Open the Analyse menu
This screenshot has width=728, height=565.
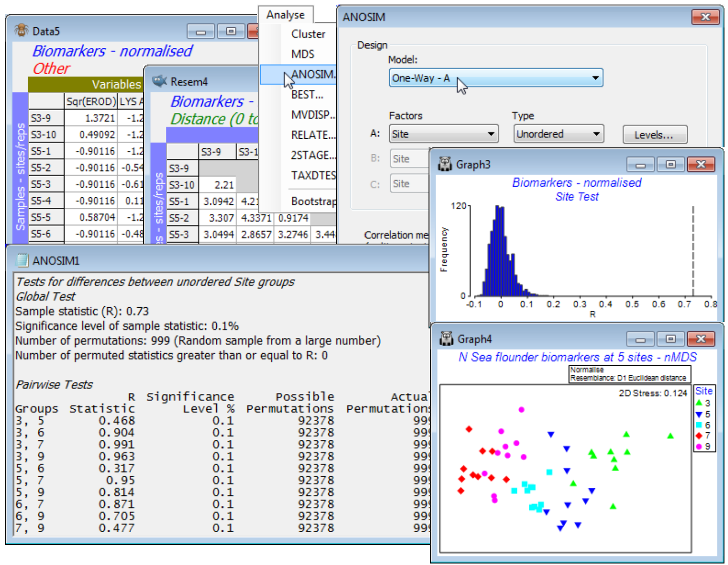pos(285,15)
